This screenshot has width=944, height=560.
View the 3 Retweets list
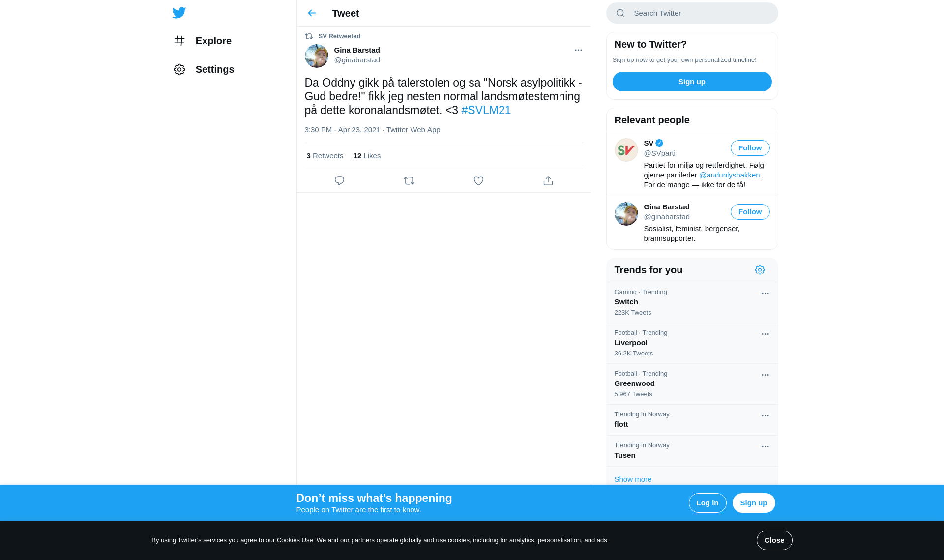click(x=324, y=156)
